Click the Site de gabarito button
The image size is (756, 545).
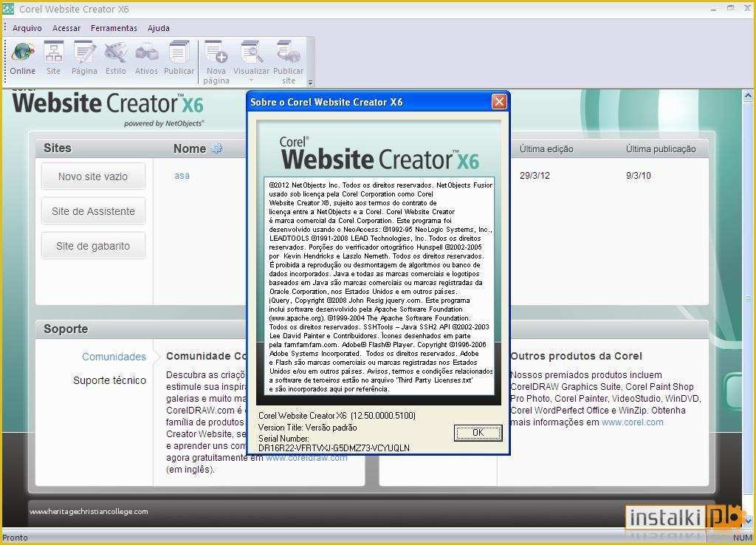click(x=93, y=246)
